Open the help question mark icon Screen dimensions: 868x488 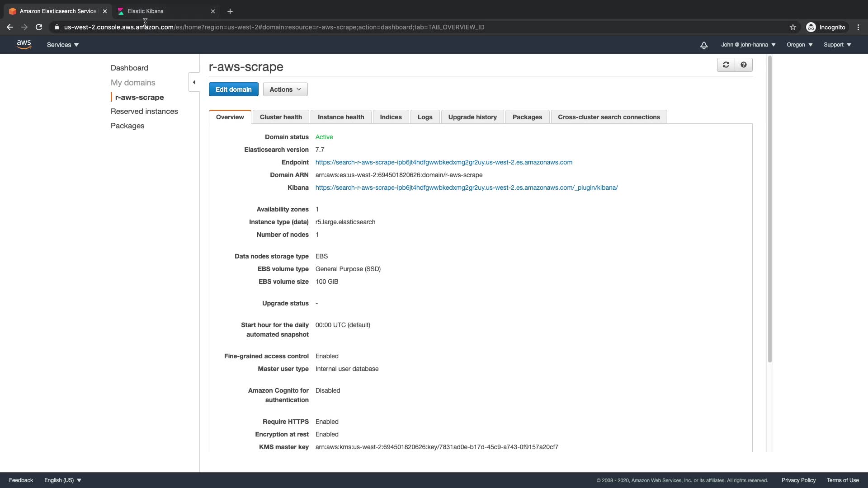(x=744, y=65)
